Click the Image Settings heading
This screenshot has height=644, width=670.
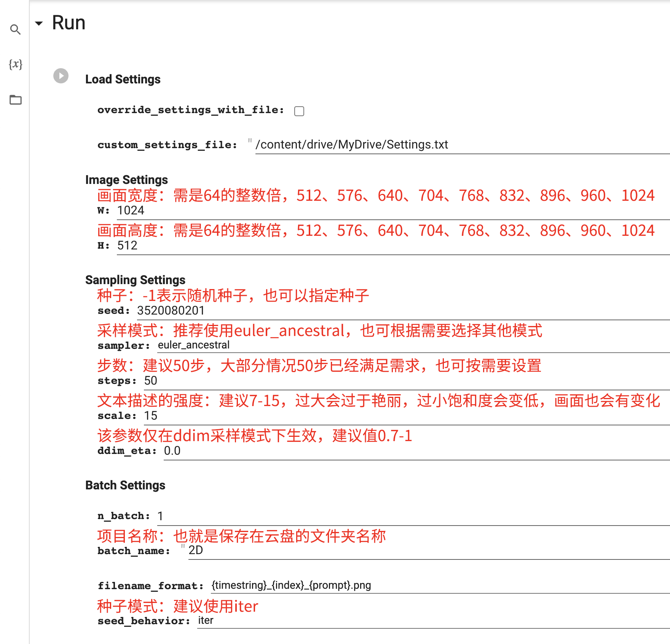126,180
